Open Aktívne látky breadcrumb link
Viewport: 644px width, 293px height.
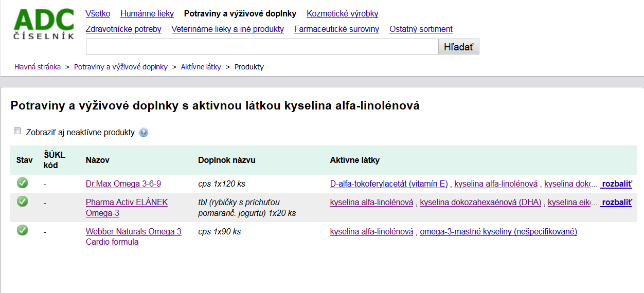[201, 67]
